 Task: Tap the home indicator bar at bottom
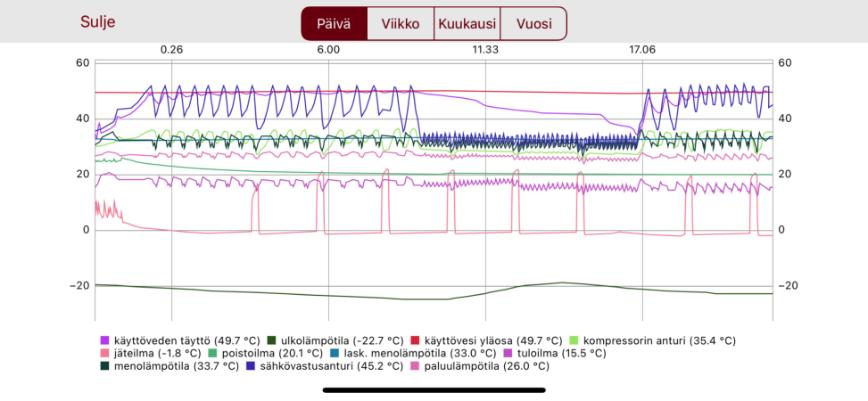point(434,389)
